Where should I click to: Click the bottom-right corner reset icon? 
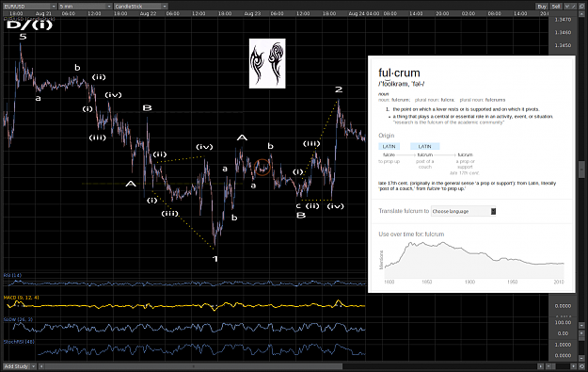pos(581,366)
